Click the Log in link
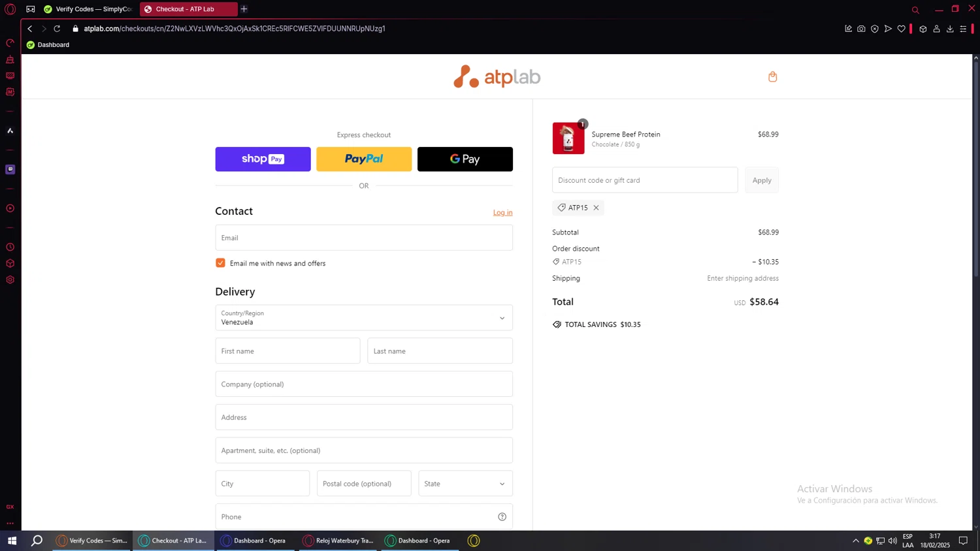 502,212
